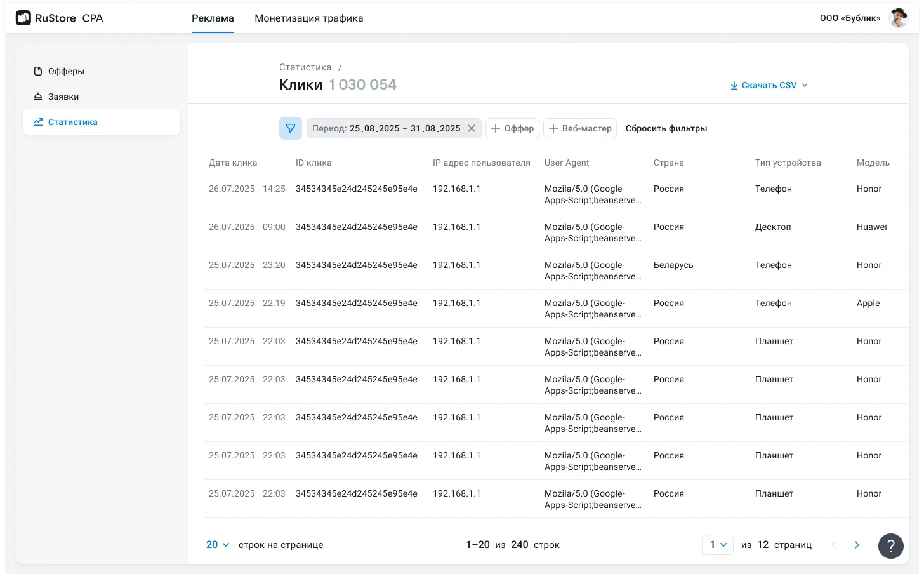
Task: Switch to Монетизация трафика tab
Action: click(x=308, y=18)
